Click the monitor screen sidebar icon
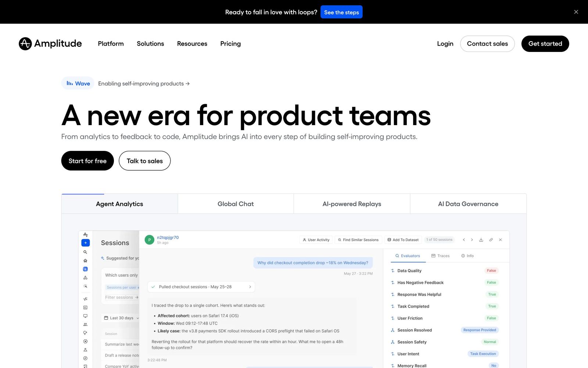Screen dimensions: 588x368 [x=85, y=316]
